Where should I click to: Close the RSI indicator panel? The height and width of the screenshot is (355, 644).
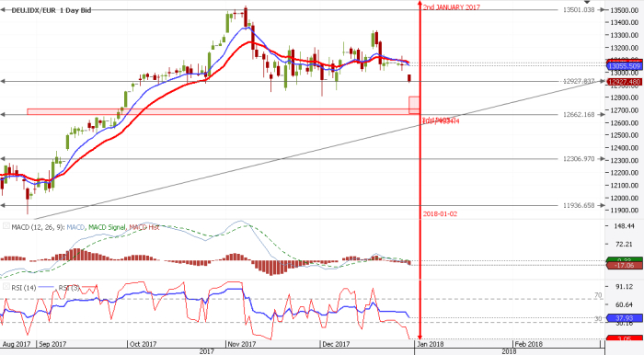click(6, 286)
